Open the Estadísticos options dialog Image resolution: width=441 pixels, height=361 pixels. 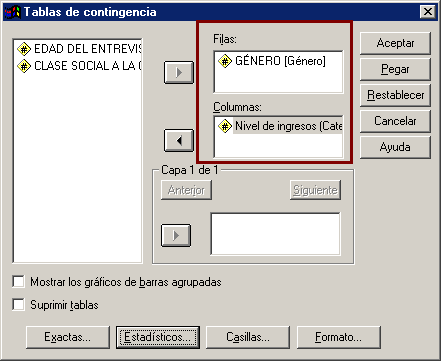coord(158,337)
